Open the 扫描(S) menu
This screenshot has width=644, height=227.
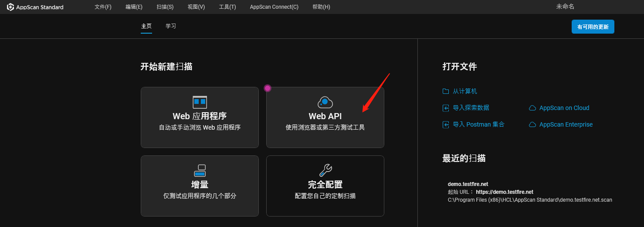(x=165, y=7)
